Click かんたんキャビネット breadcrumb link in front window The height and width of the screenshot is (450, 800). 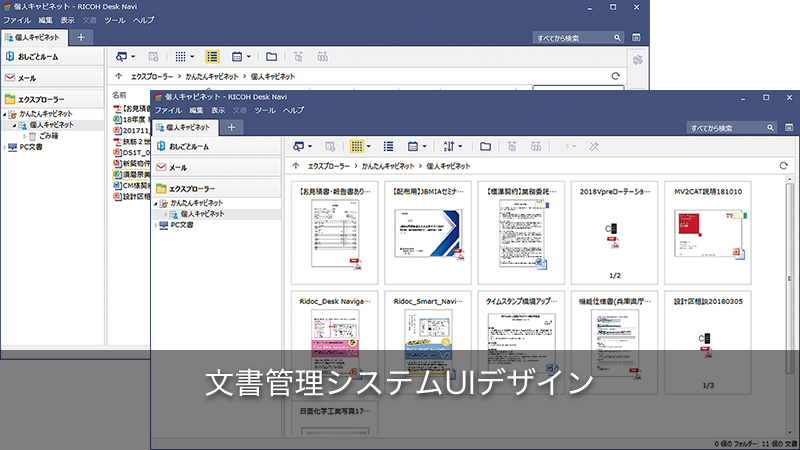tap(388, 166)
